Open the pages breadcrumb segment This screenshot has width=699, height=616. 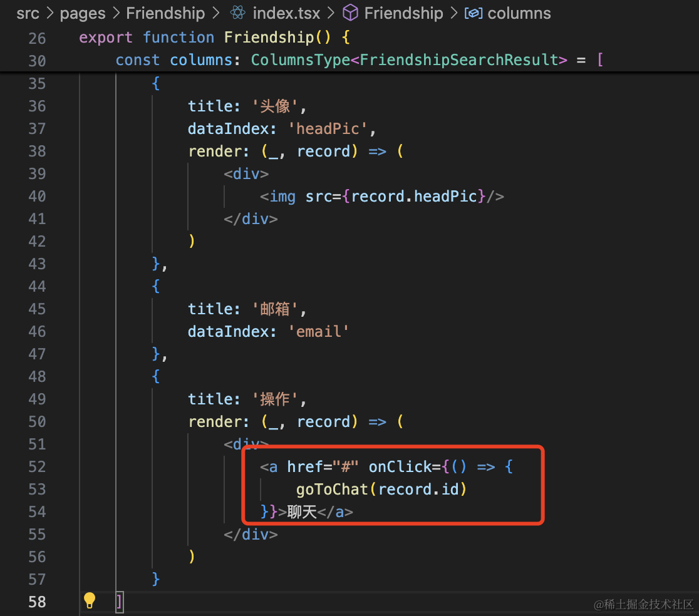click(x=83, y=13)
